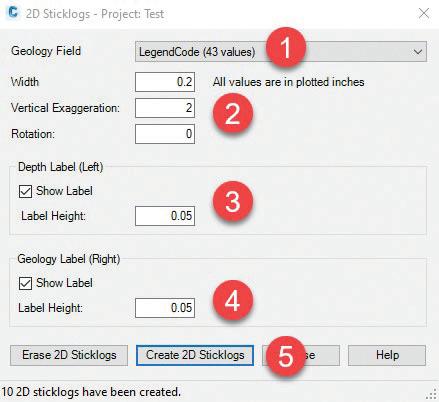Click the app logo icon in title bar
Image resolution: width=439 pixels, height=402 pixels.
(x=13, y=12)
